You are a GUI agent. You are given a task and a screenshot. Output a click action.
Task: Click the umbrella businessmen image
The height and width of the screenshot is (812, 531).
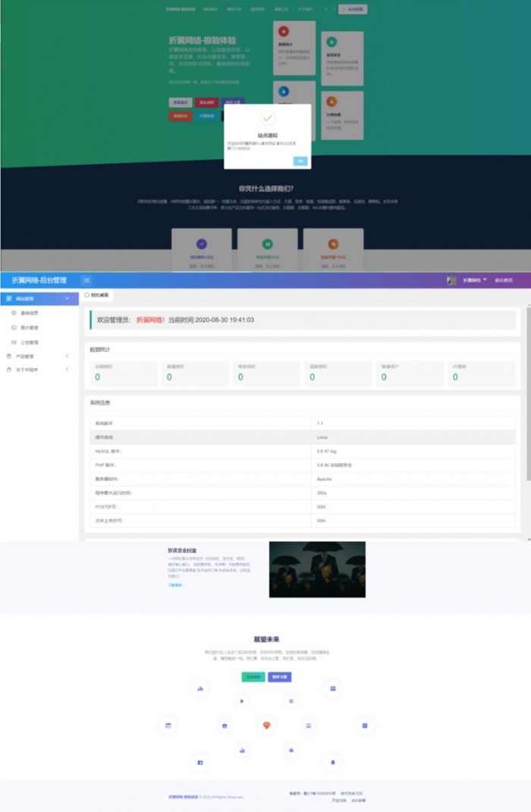coord(317,569)
